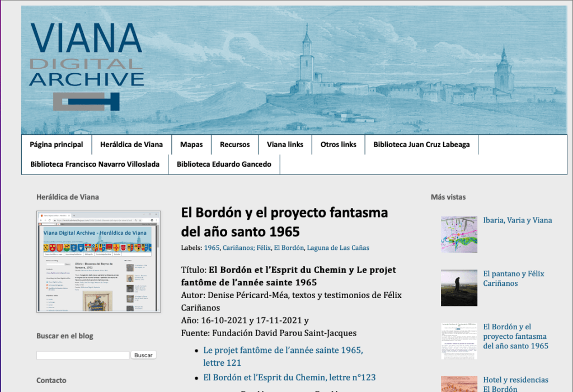Open the Ibaria, Varia y Viana thumbnail image
The image size is (573, 392).
tap(459, 234)
